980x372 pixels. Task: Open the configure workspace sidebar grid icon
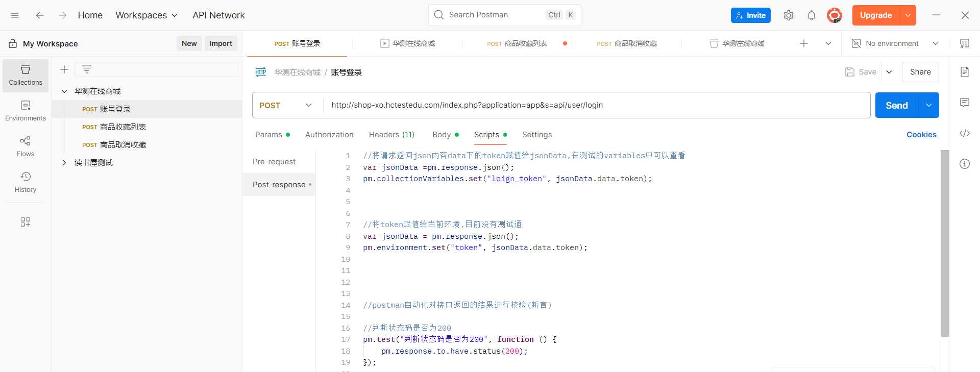pyautogui.click(x=26, y=222)
